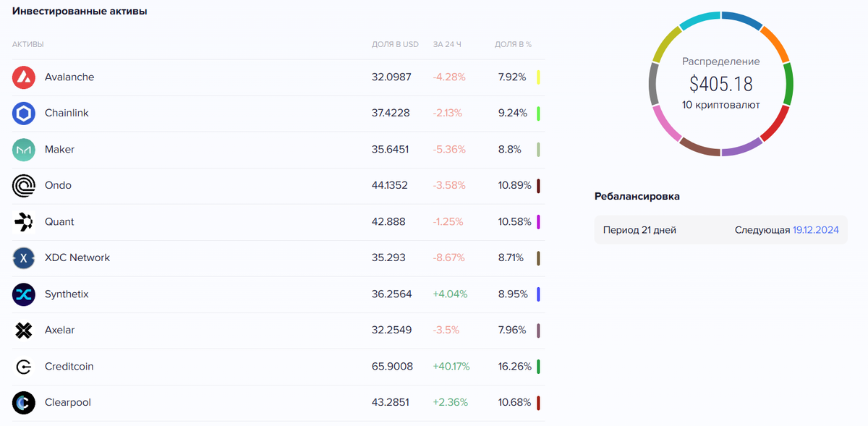Open the next rebalancing date 19.12.2024
The width and height of the screenshot is (868, 426).
[x=816, y=230]
